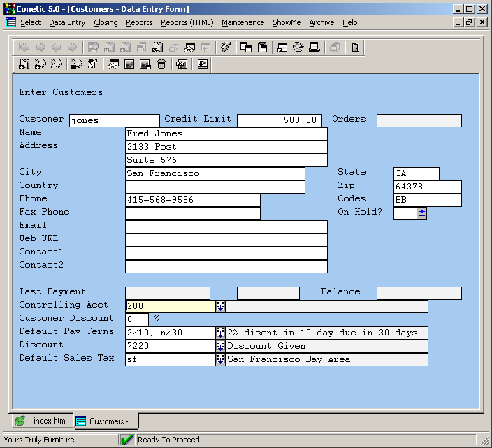
Task: Open the Maintenance menu
Action: point(243,22)
